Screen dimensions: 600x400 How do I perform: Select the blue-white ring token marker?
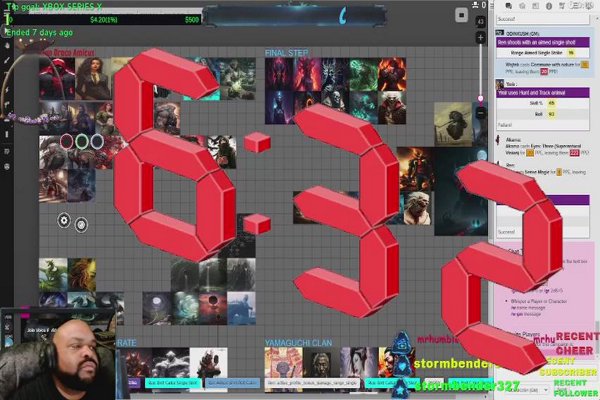pyautogui.click(x=97, y=142)
